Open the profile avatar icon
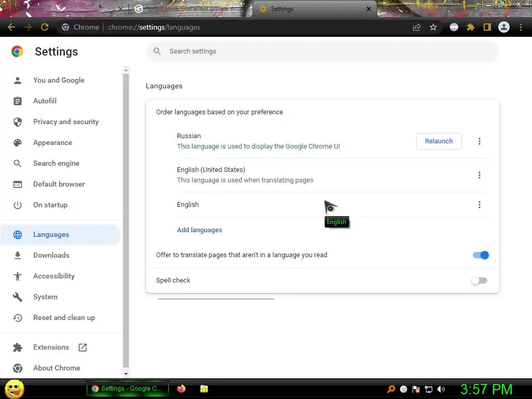Viewport: 532px width, 399px height. point(504,27)
